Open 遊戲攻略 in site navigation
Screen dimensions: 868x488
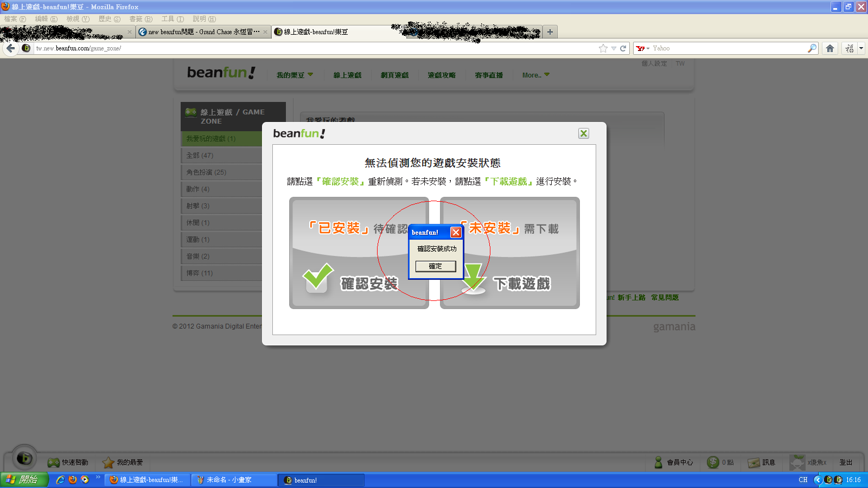pos(442,75)
